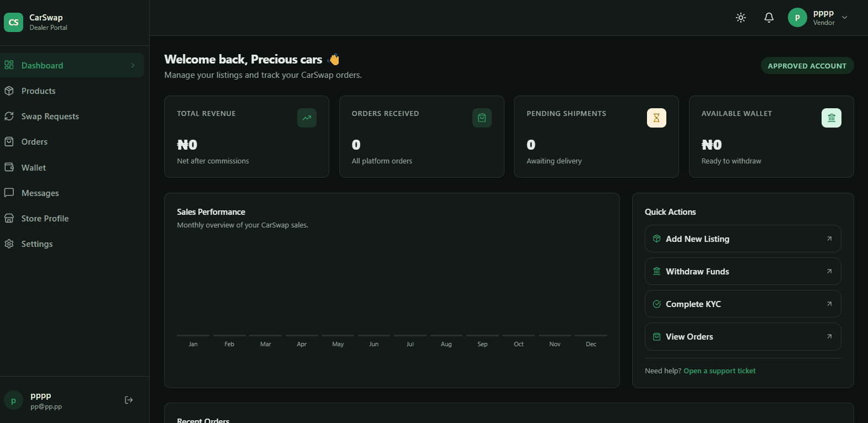Click the 'All platform orders' text
The height and width of the screenshot is (423, 868).
pyautogui.click(x=382, y=161)
